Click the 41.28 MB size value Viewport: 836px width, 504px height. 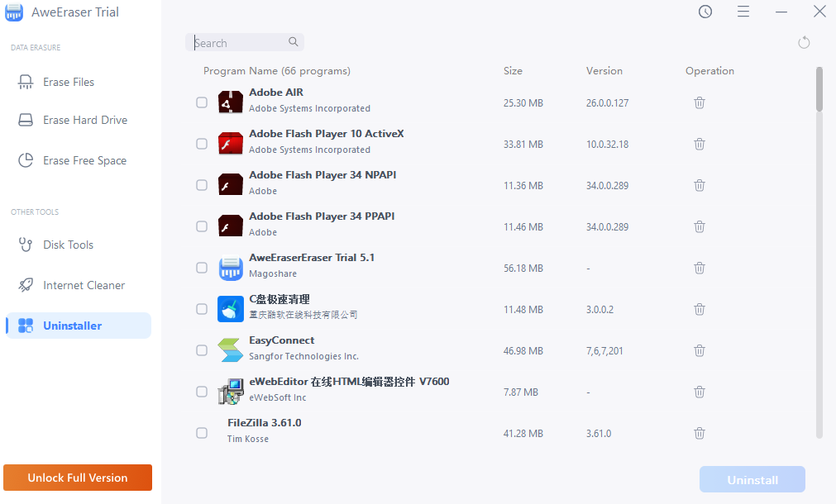tap(523, 433)
